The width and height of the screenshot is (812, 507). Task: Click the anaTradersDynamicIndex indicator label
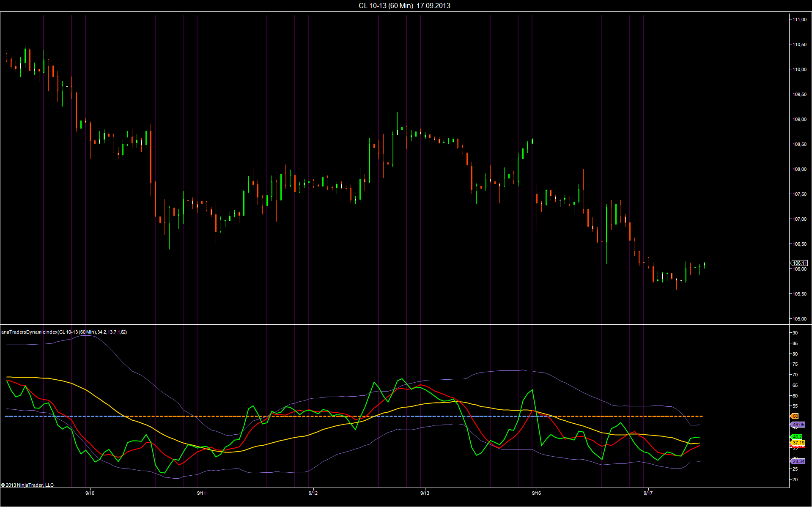(64, 332)
